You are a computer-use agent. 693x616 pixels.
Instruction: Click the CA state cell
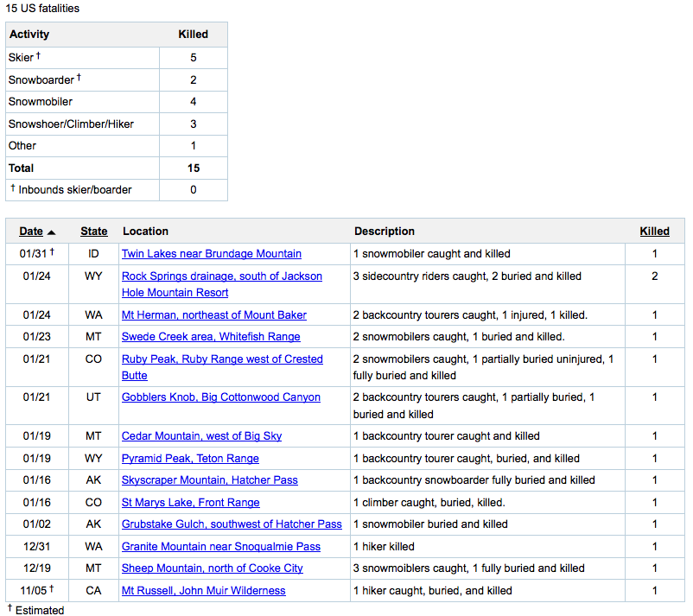tap(93, 591)
